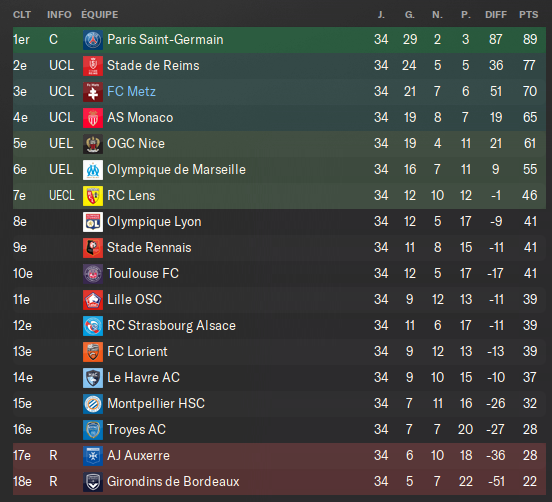Select the Olympique Lyon OL badge
This screenshot has width=552, height=502.
click(x=93, y=222)
